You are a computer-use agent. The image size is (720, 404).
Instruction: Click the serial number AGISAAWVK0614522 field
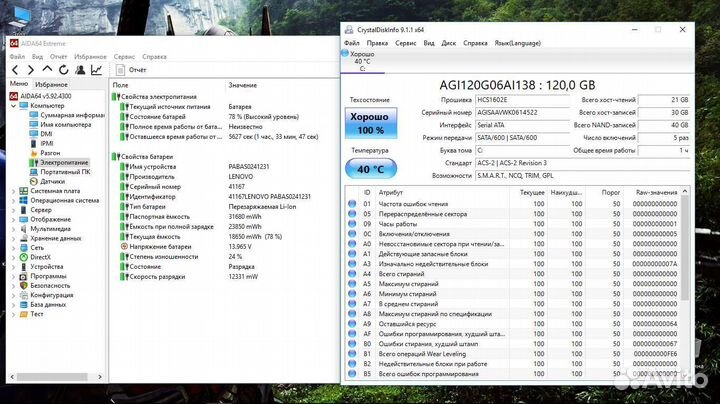(522, 112)
